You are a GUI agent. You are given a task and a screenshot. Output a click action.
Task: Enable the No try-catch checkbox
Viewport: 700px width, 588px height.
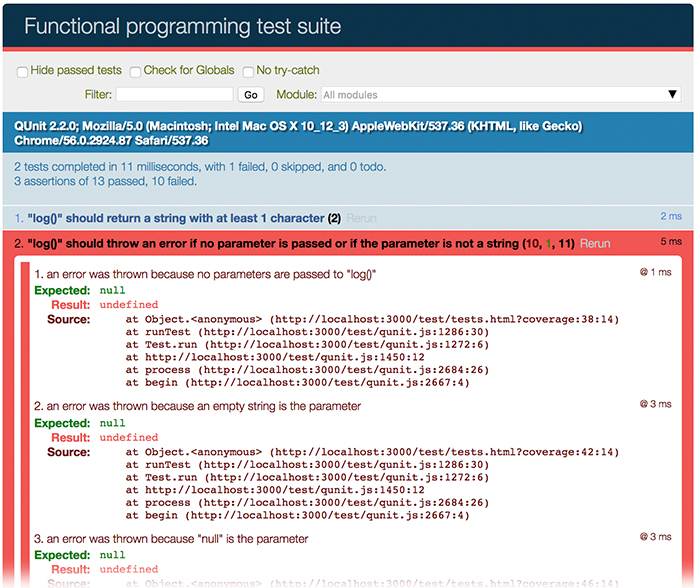pyautogui.click(x=248, y=71)
